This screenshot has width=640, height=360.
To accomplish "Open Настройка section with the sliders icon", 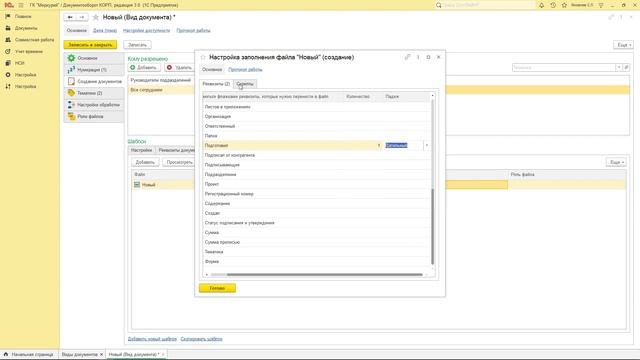I will tap(25, 87).
